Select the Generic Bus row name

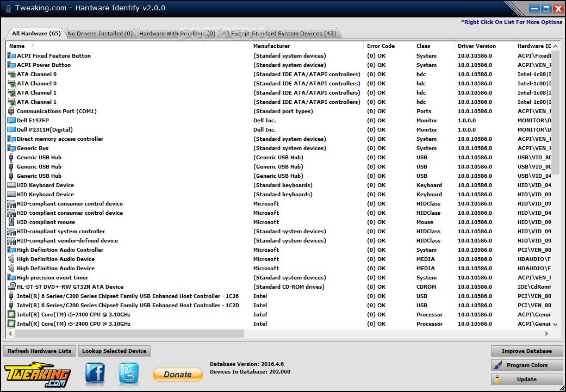click(33, 148)
